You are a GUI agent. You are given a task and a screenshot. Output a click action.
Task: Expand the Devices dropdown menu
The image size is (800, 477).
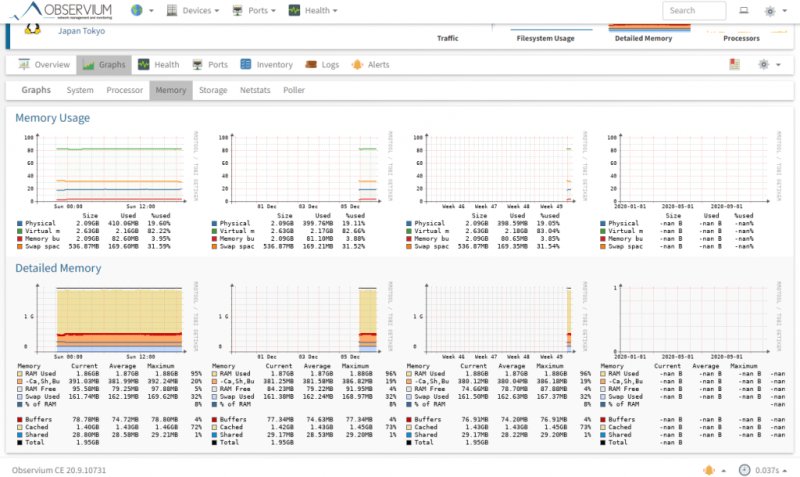(193, 10)
